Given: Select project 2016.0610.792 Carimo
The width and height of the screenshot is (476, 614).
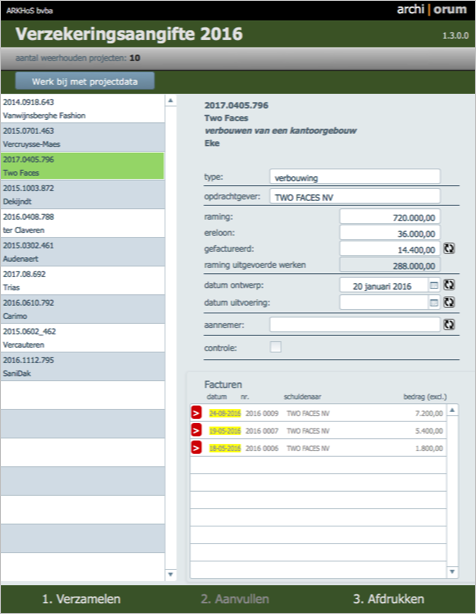Looking at the screenshot, I should [83, 309].
